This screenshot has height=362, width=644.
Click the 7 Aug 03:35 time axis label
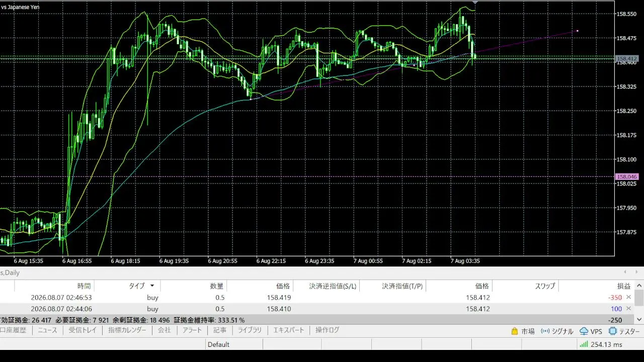click(x=465, y=261)
